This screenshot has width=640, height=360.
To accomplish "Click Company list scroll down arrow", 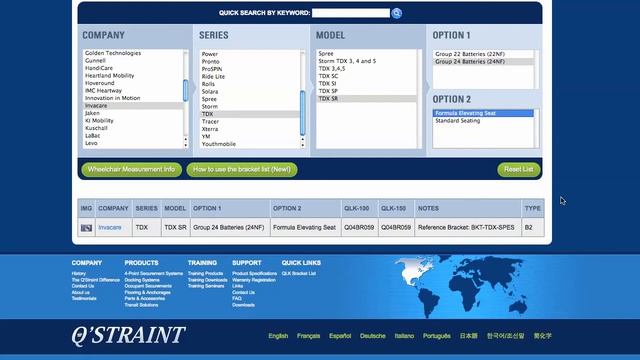I will [186, 145].
